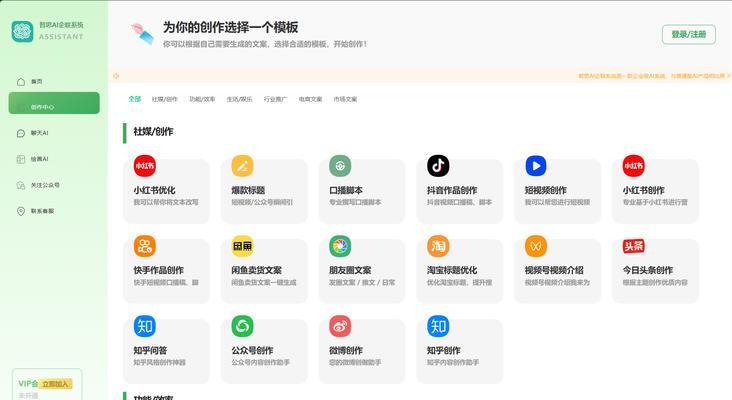The width and height of the screenshot is (732, 400).
Task: Click the 闲鱼卖货文案 title text
Action: [257, 270]
